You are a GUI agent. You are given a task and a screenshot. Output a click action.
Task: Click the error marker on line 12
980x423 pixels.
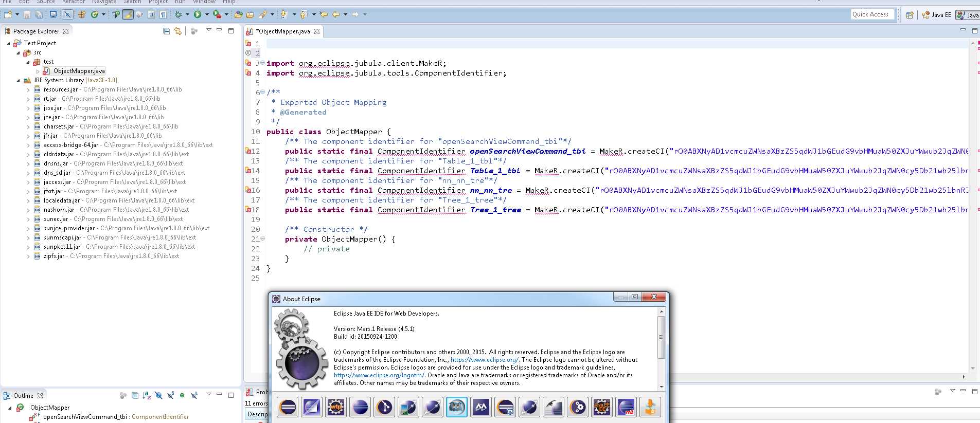click(x=247, y=151)
